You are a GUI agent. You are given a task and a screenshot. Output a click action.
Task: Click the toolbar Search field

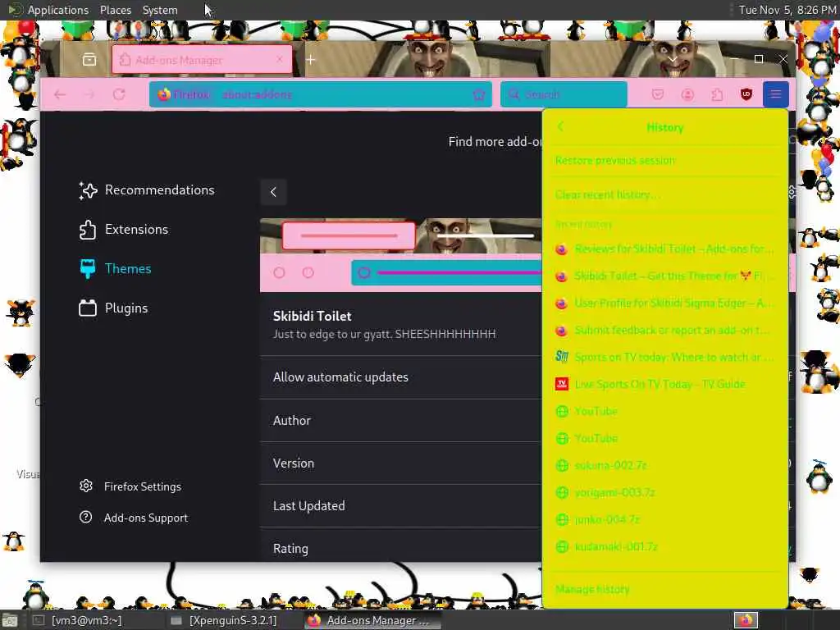pos(564,95)
